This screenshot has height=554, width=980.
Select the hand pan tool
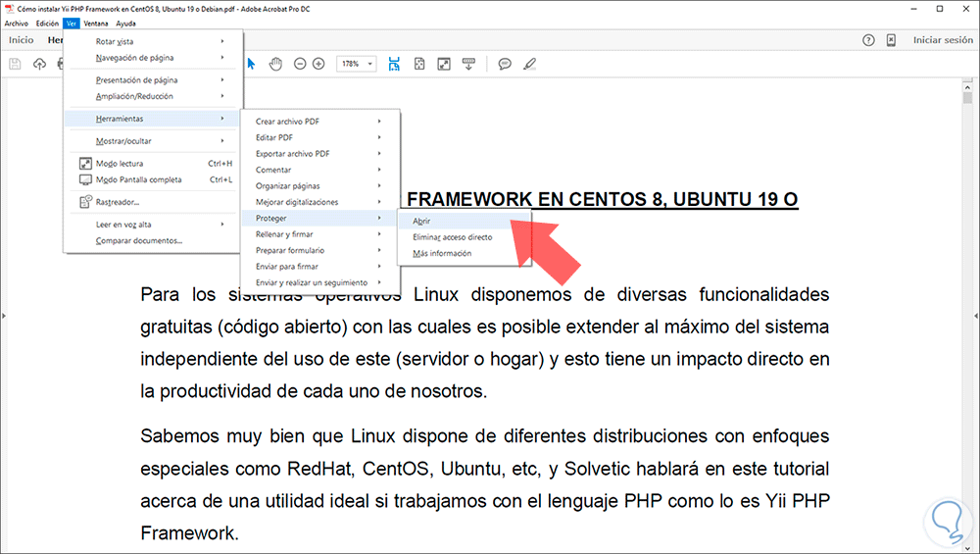coord(275,64)
